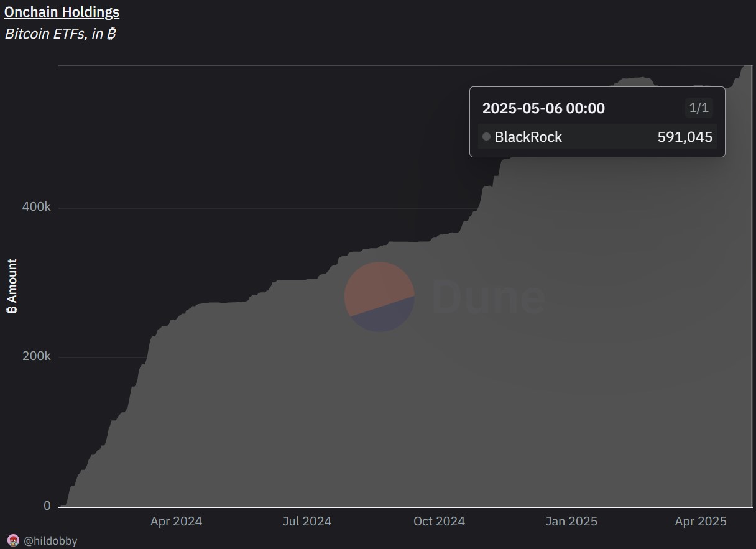Click the Dune pie logo watermark
756x549 pixels.
379,297
